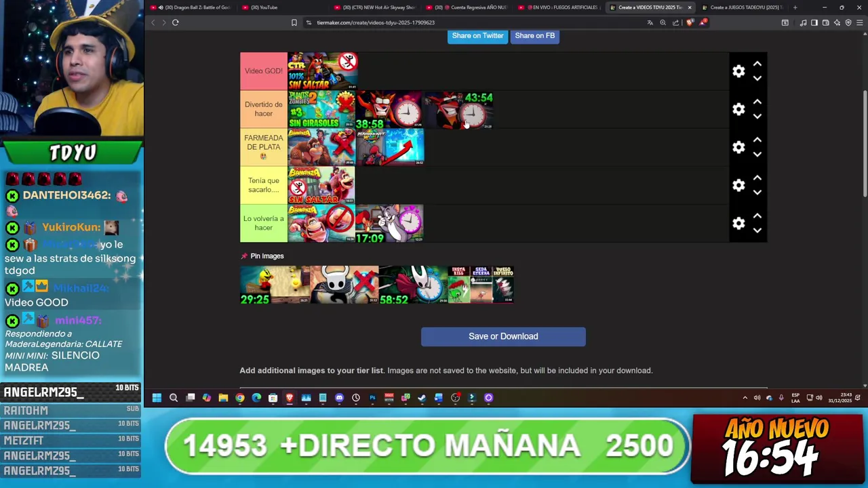The height and width of the screenshot is (488, 868).
Task: Select Hollow Knight red X thumbnail
Action: (x=344, y=285)
